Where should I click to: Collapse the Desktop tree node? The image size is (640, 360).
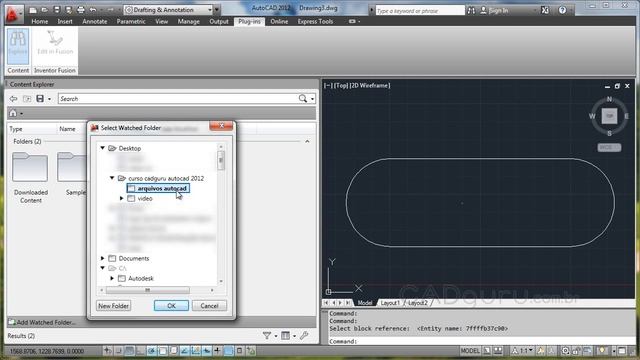coord(103,148)
